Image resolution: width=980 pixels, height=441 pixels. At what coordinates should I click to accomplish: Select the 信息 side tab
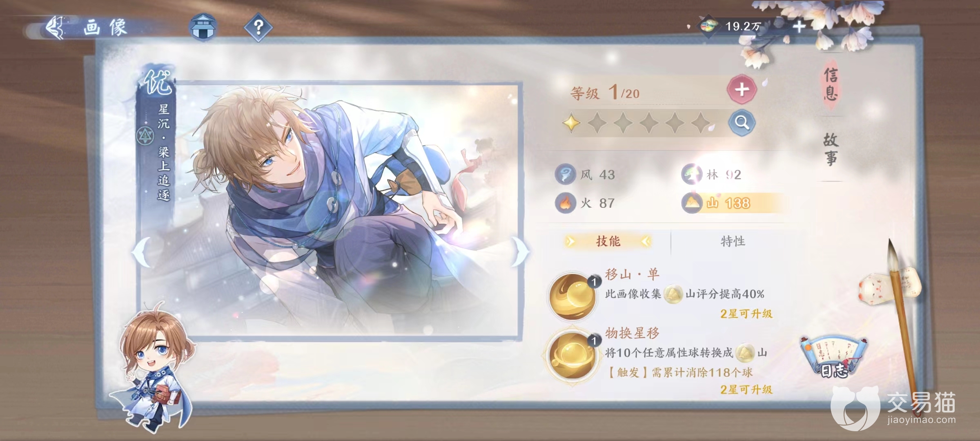pos(831,84)
